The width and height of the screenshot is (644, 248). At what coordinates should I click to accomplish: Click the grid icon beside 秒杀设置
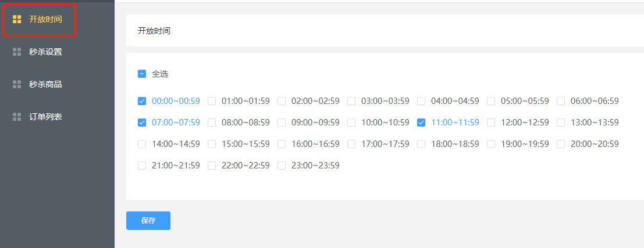click(17, 52)
